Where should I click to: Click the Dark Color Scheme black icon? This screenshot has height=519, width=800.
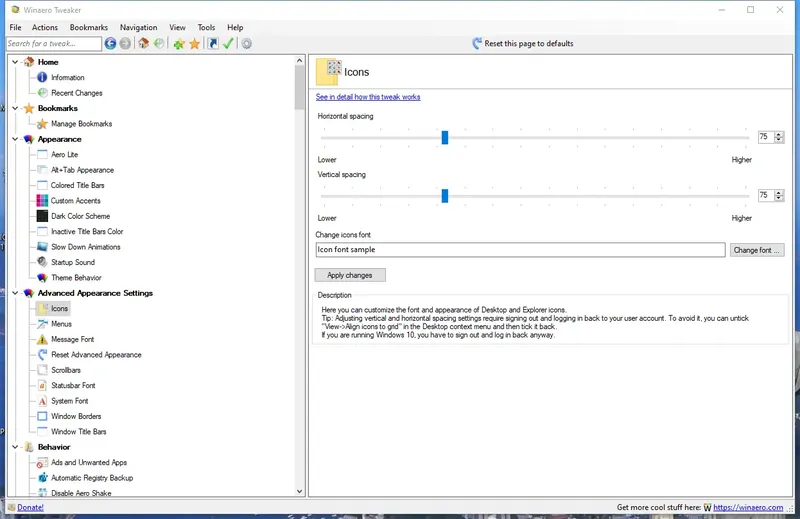coord(42,216)
